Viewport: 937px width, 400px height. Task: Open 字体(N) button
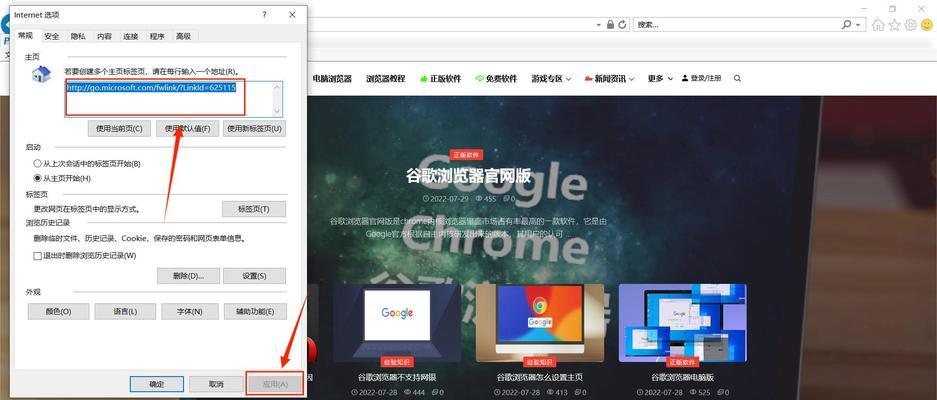pyautogui.click(x=189, y=312)
